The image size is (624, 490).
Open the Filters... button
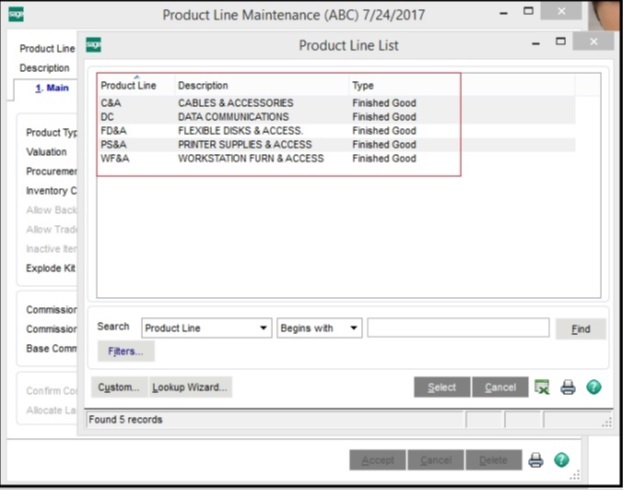(x=126, y=351)
